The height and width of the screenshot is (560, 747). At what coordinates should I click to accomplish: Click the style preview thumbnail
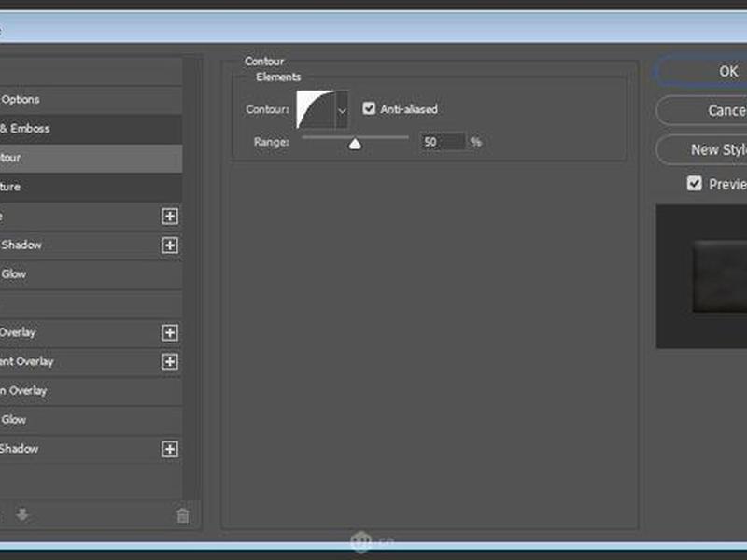701,276
